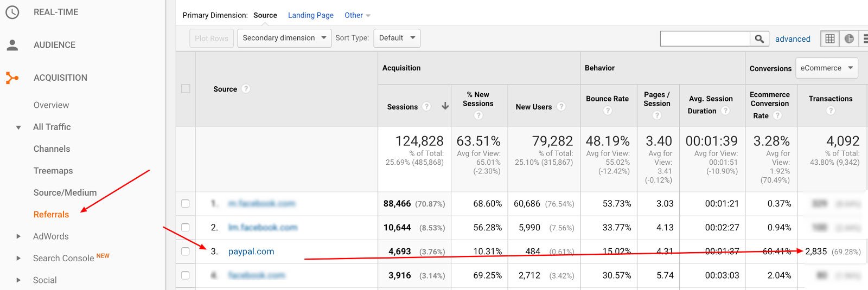868x290 pixels.
Task: Open the Real-Time menu
Action: [56, 12]
